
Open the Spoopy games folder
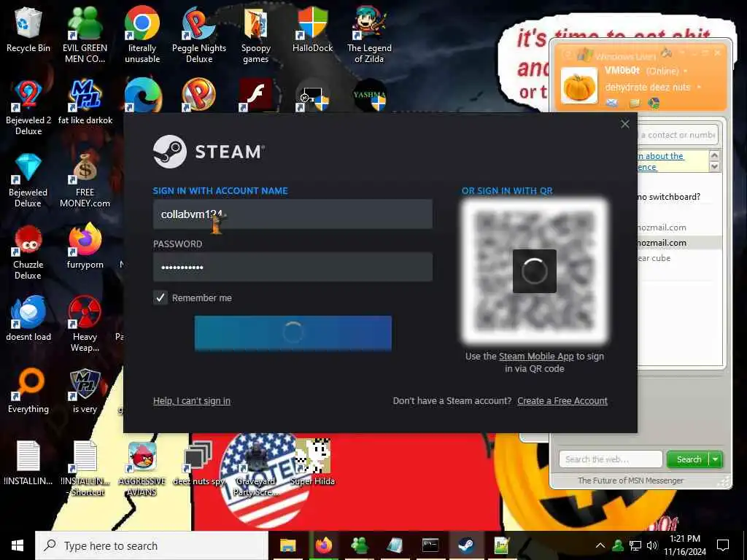[256, 34]
